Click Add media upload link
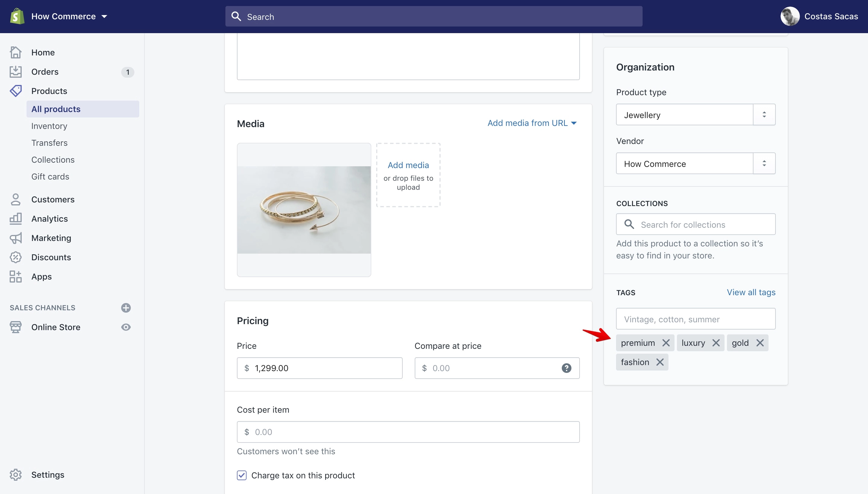 [x=408, y=165]
